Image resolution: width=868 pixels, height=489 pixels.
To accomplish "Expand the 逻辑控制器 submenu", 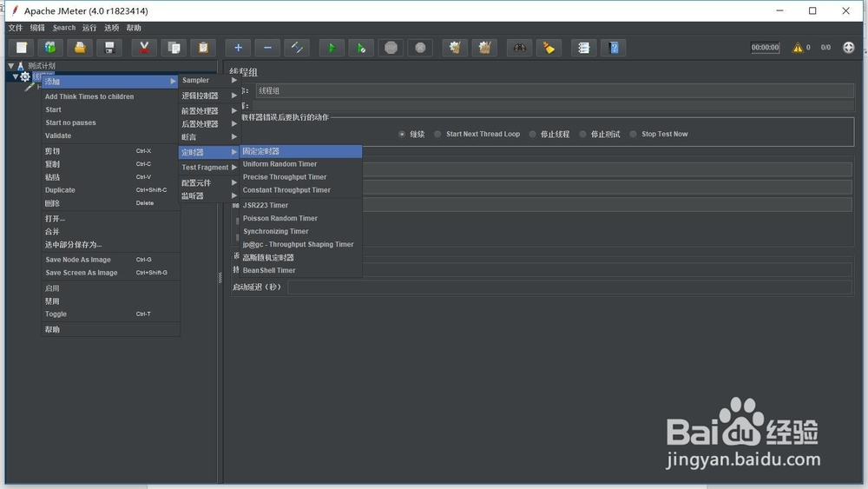I will [x=209, y=96].
